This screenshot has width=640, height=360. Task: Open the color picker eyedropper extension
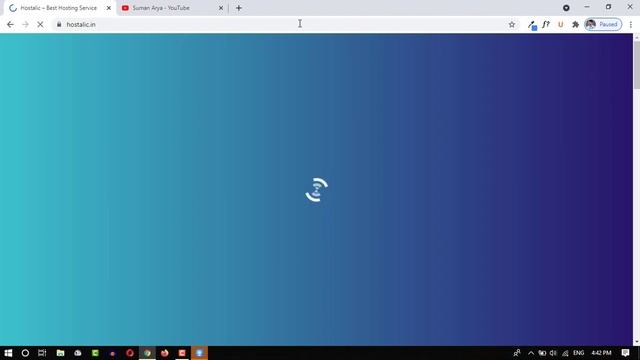pos(532,25)
